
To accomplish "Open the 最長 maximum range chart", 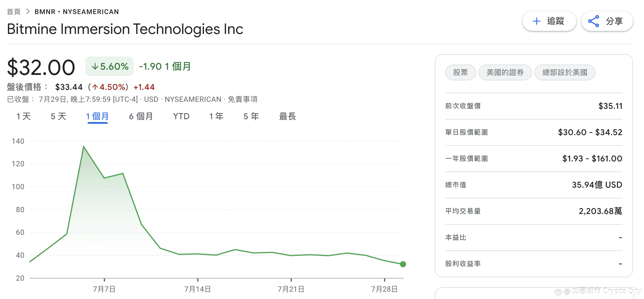I will click(287, 116).
